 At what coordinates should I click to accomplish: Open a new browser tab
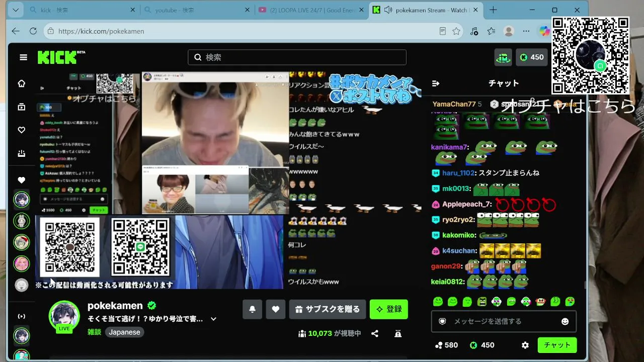point(493,10)
